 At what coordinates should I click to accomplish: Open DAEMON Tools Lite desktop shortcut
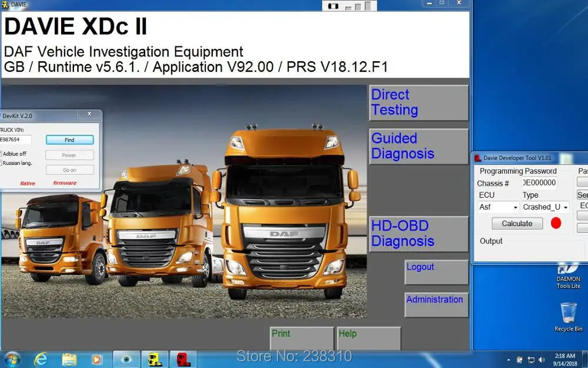click(x=568, y=277)
